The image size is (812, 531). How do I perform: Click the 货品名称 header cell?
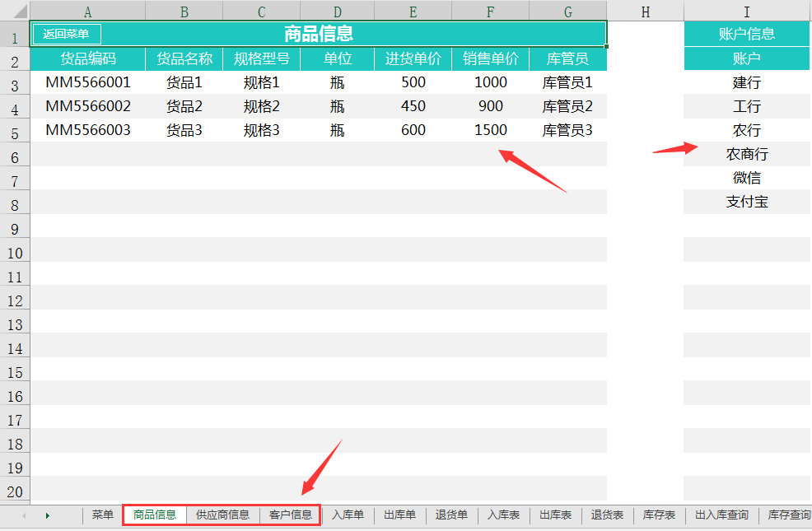tap(184, 58)
